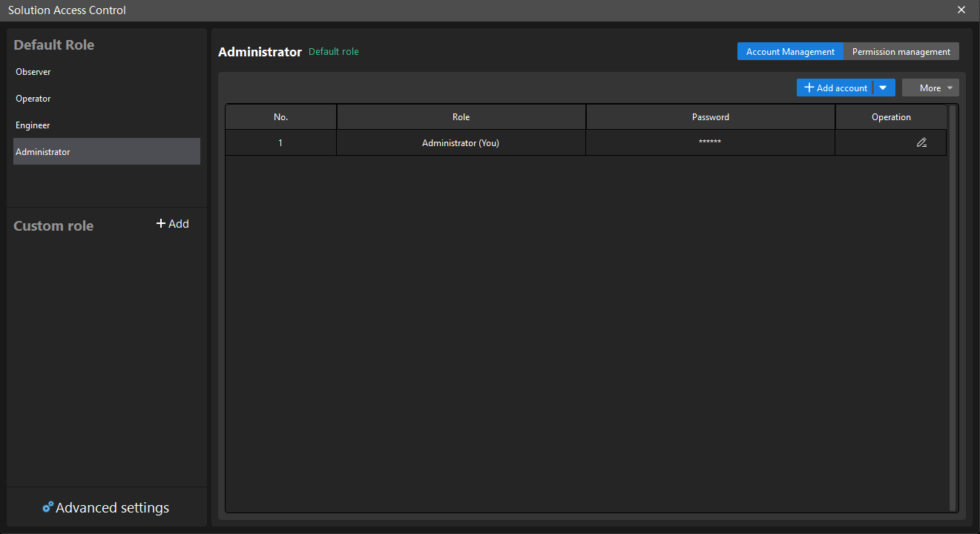Viewport: 980px width, 534px height.
Task: Click row number 1 cell
Action: [x=281, y=143]
